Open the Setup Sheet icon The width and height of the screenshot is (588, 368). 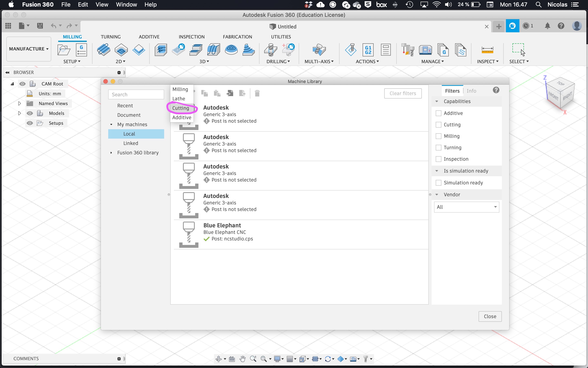click(386, 50)
